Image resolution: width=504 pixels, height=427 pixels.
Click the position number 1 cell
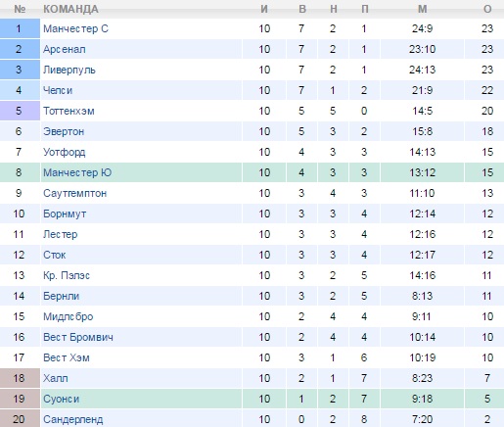click(x=20, y=28)
